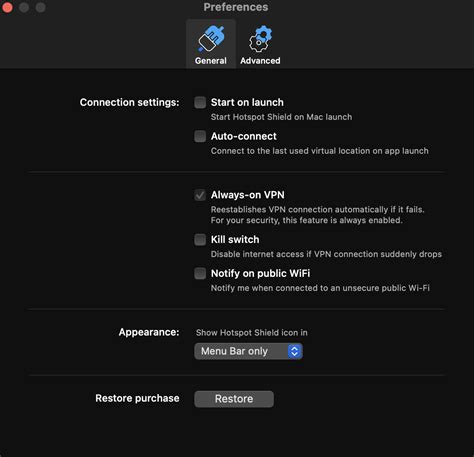
Task: Close the Preferences window with red button
Action: 7,7
